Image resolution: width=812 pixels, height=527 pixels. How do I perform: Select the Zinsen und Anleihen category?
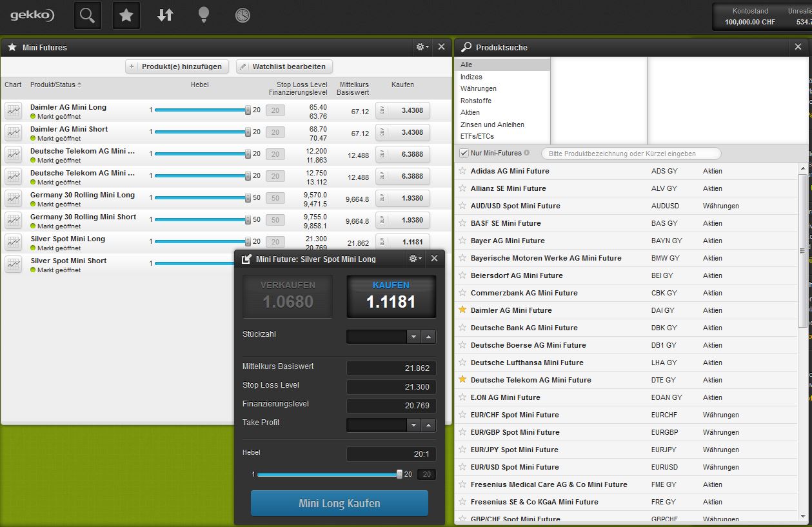coord(502,124)
